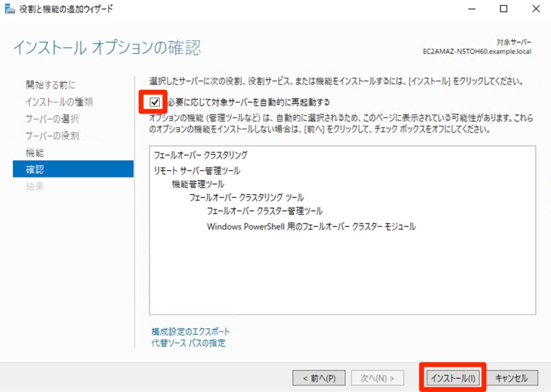
Task: Maximize the wizard window
Action: click(503, 9)
